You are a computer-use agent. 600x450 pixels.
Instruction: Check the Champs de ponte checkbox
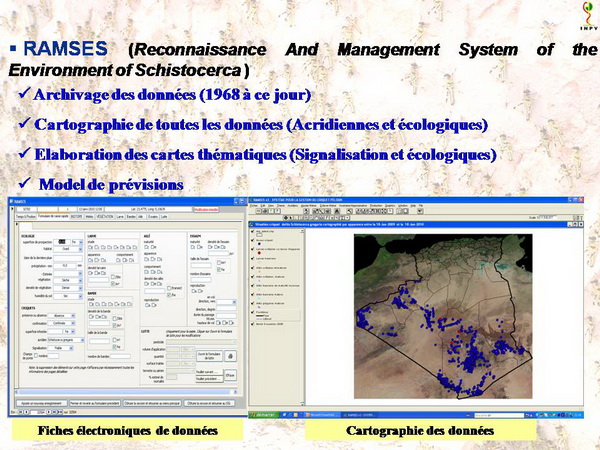click(36, 356)
